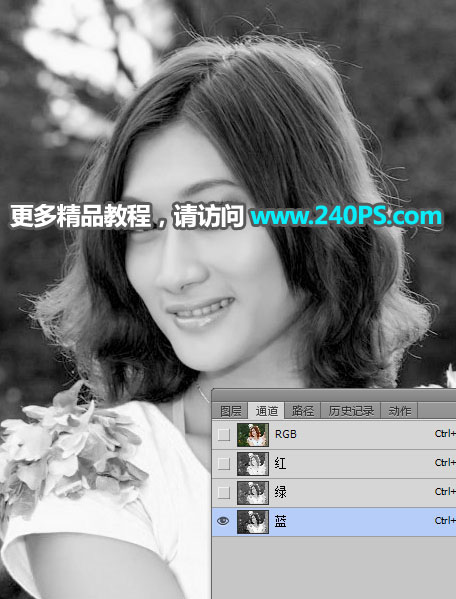The image size is (456, 599).
Task: Select the 通道 (Channels) tab
Action: [x=266, y=411]
